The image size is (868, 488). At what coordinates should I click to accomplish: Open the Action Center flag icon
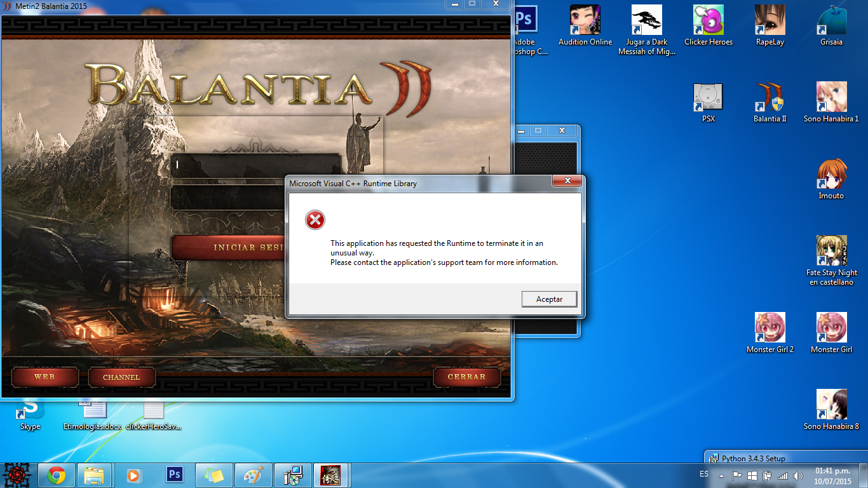737,475
